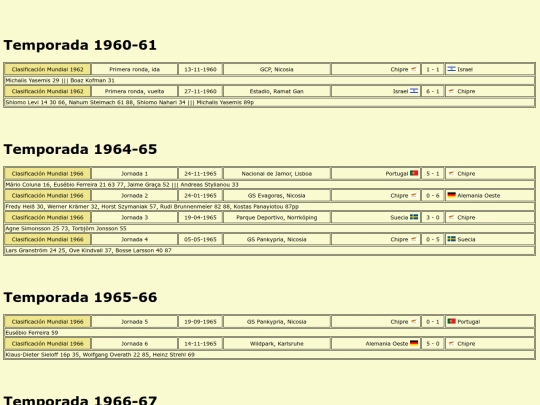This screenshot has height=405, width=540.
Task: Click the date 05-05-1965
Action: 200,239
